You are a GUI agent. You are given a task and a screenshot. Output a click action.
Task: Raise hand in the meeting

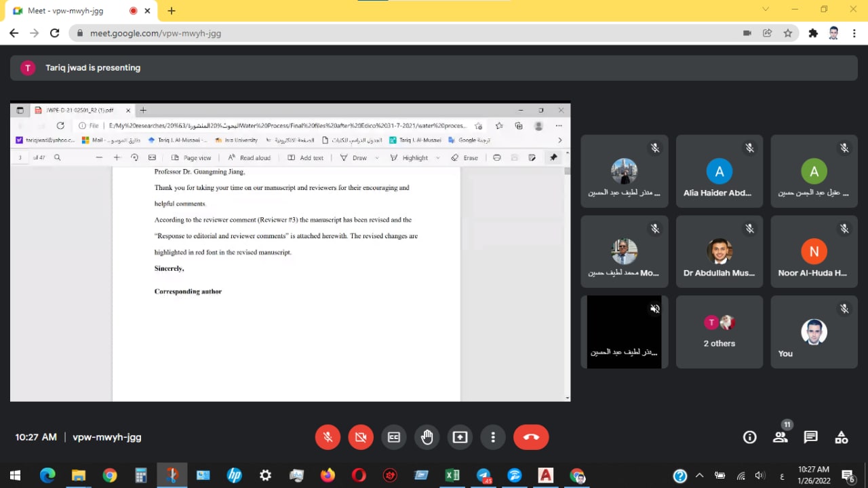(x=427, y=437)
